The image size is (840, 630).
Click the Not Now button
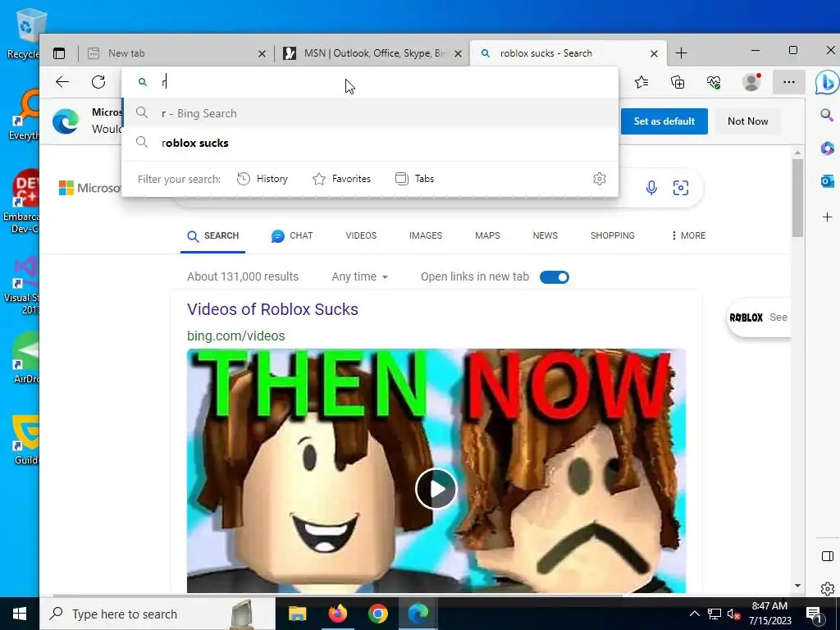(748, 121)
